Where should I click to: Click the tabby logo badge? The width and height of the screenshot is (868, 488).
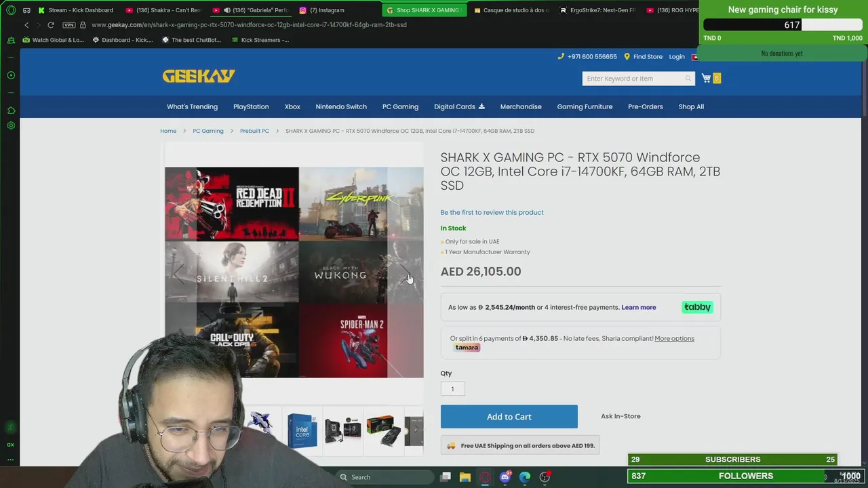[697, 307]
